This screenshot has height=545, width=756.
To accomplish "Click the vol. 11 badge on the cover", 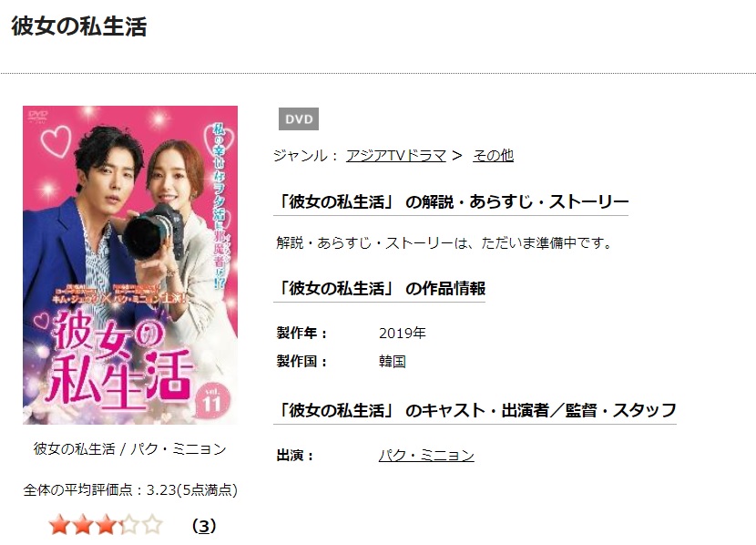I will (x=211, y=400).
